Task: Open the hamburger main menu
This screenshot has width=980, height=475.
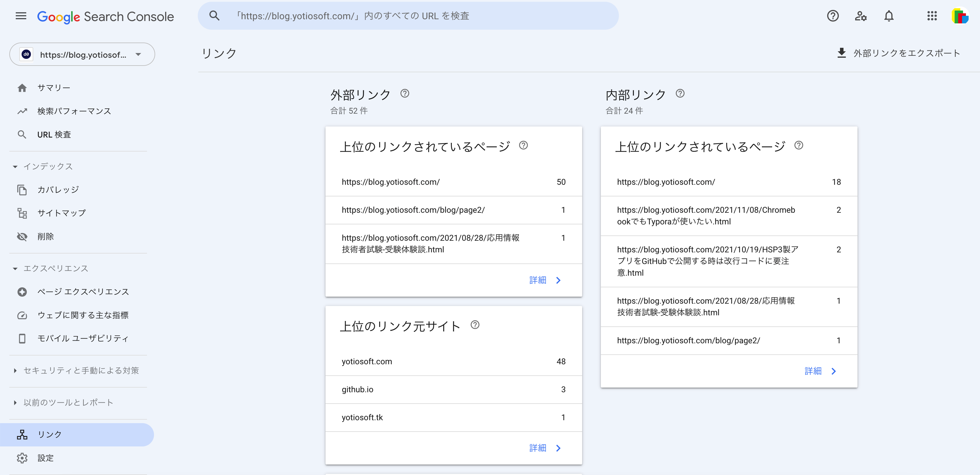Action: pos(21,16)
